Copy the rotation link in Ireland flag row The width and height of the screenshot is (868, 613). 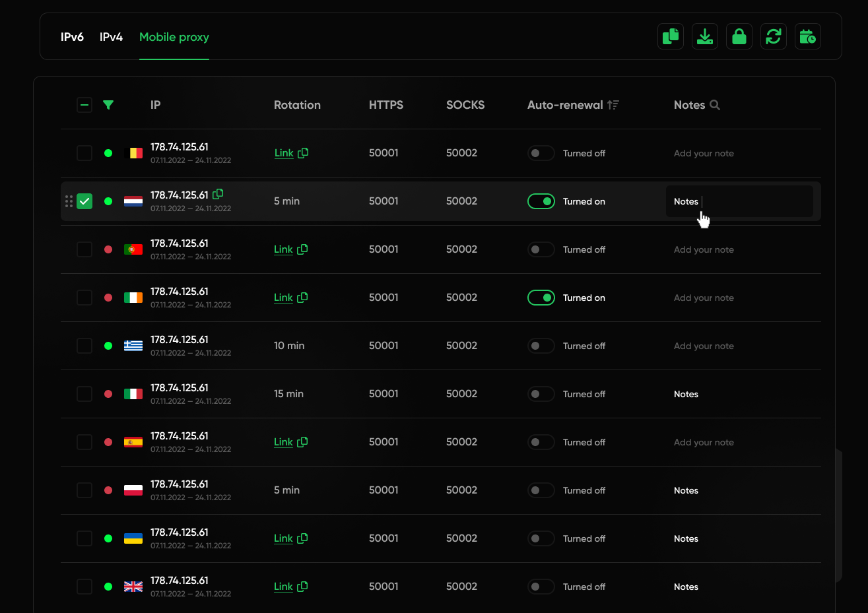(x=302, y=298)
